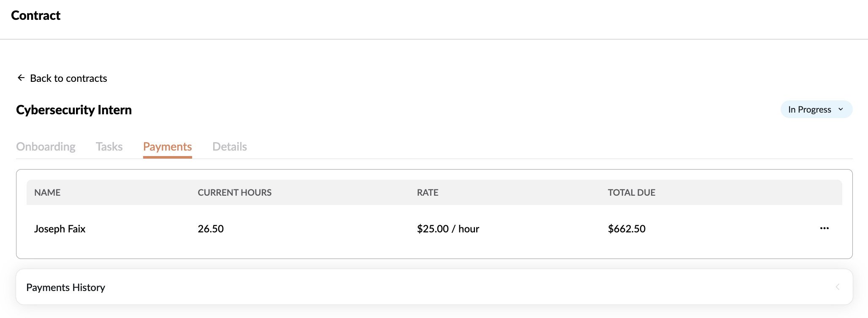Click the 26.50 current hours value
This screenshot has width=868, height=318.
[x=211, y=229]
